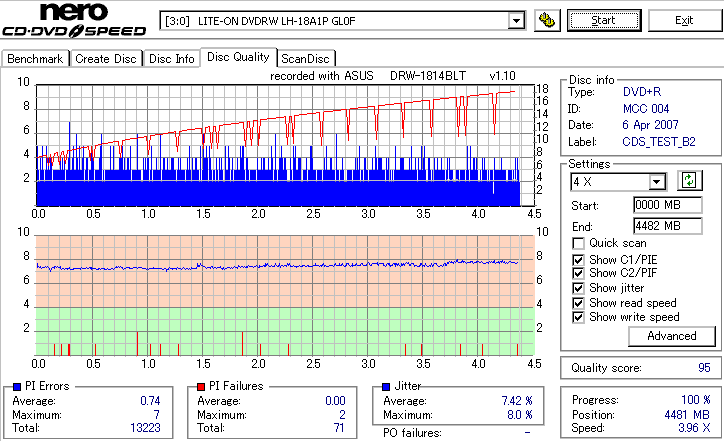Click the label CDS_TEST_B2
The image size is (724, 441).
pos(659,142)
